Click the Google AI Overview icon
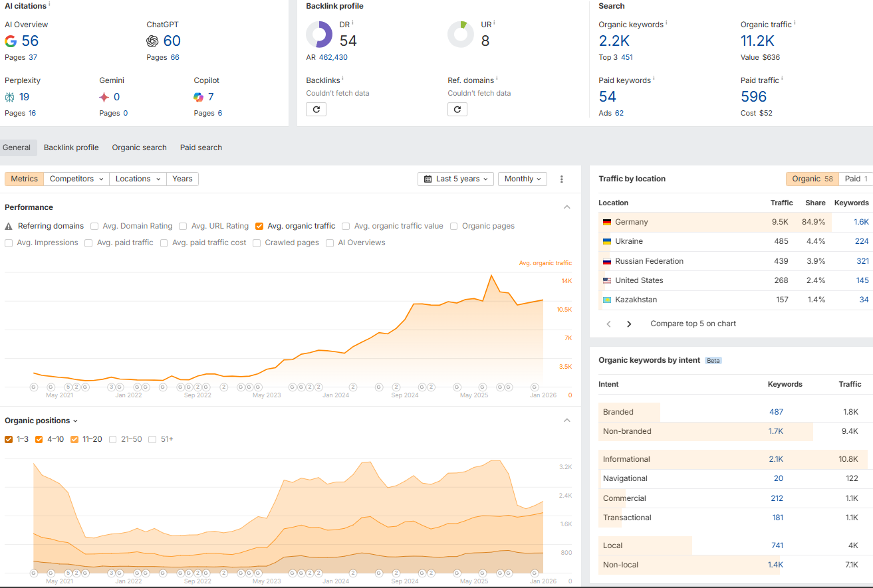The width and height of the screenshot is (873, 588). pos(11,41)
